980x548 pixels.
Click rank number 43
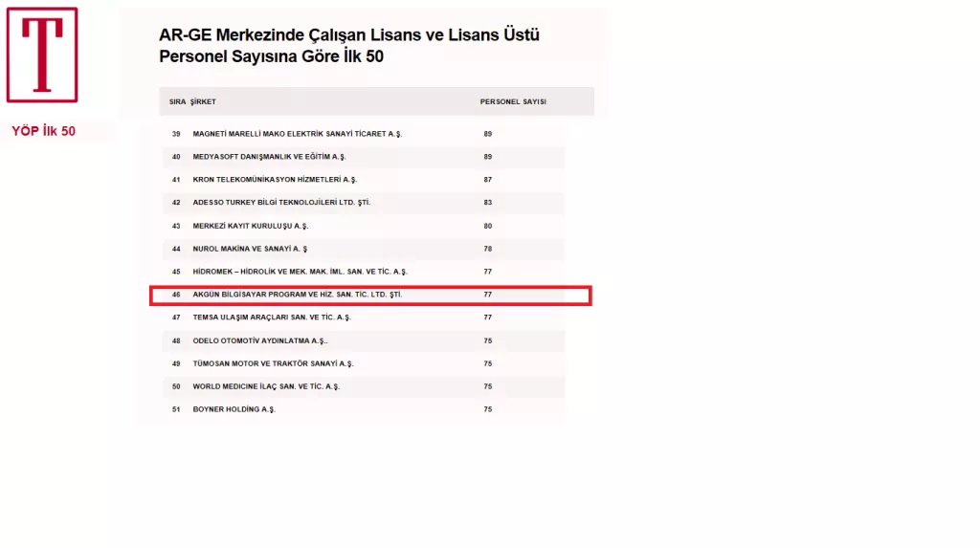point(176,227)
